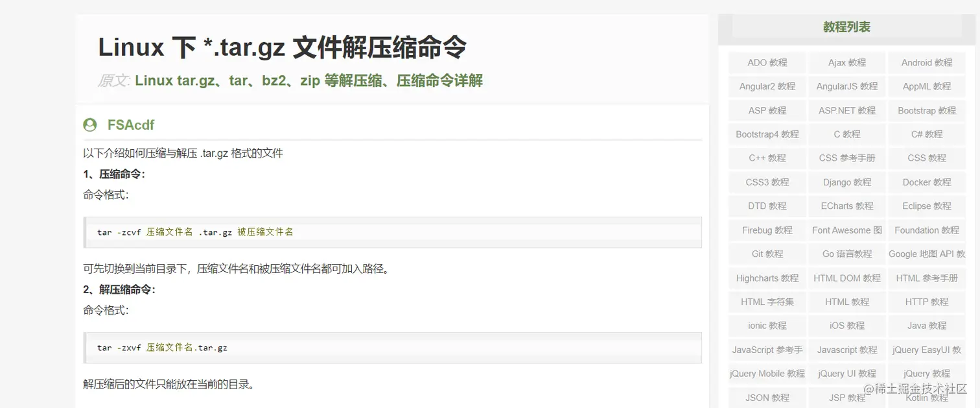Viewport: 980px width, 408px height.
Task: Open Java 教程
Action: coord(927,326)
